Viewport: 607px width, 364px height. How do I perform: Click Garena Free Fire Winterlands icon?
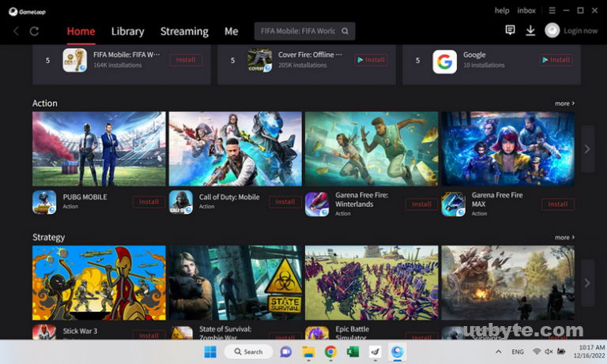317,205
